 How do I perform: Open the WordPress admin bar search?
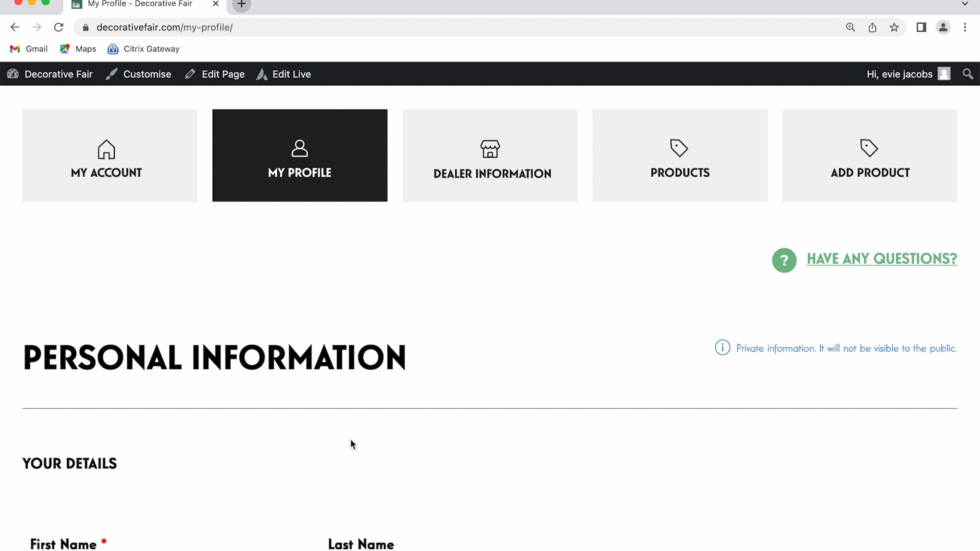pyautogui.click(x=967, y=74)
